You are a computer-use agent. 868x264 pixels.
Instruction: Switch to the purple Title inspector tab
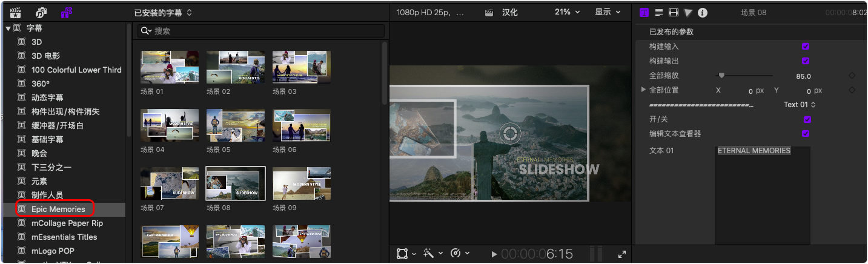pyautogui.click(x=644, y=12)
